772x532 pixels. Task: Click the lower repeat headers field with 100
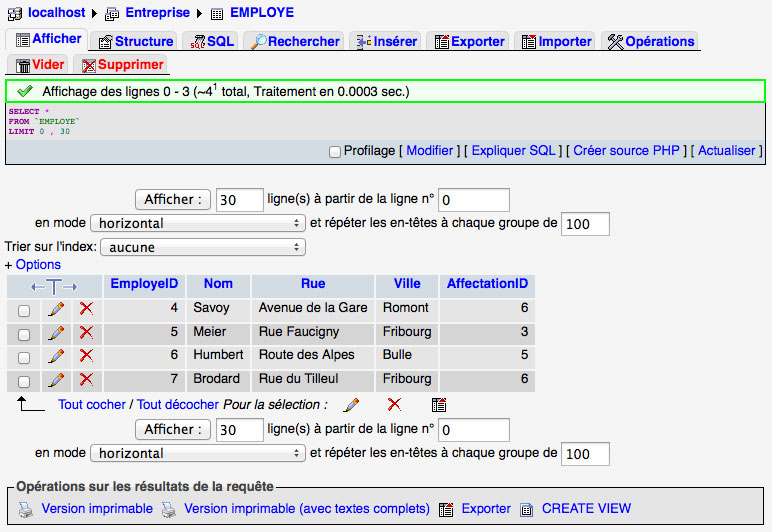point(585,454)
